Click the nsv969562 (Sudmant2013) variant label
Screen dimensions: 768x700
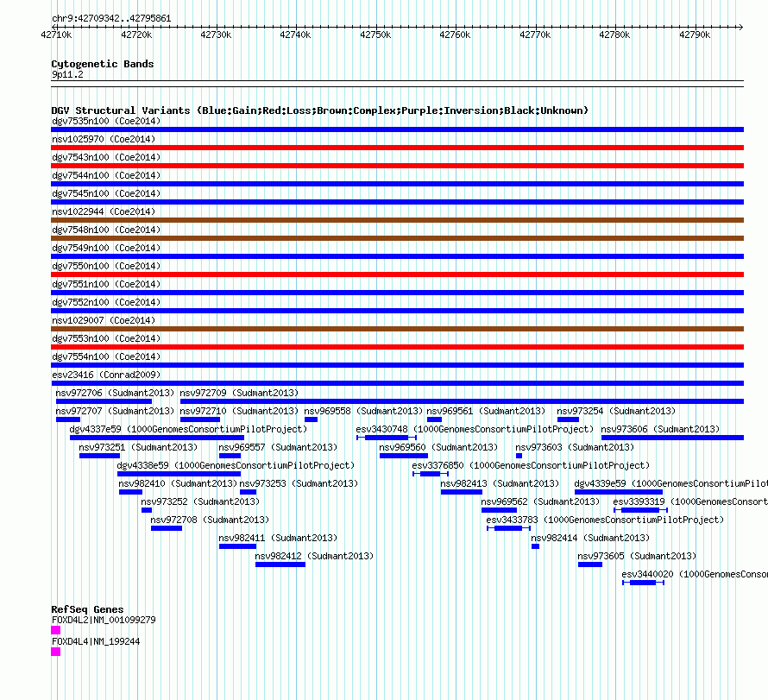pos(540,501)
